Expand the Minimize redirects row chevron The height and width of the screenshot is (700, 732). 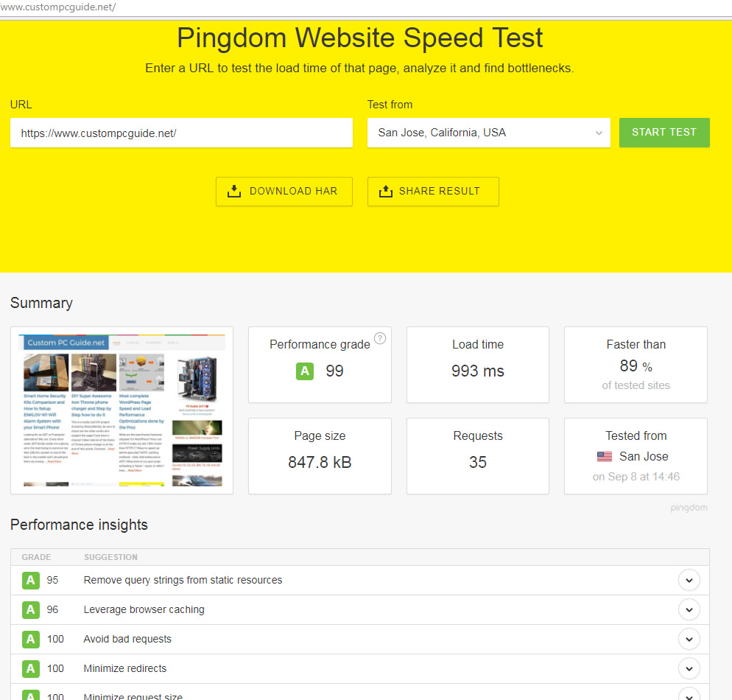pyautogui.click(x=689, y=669)
